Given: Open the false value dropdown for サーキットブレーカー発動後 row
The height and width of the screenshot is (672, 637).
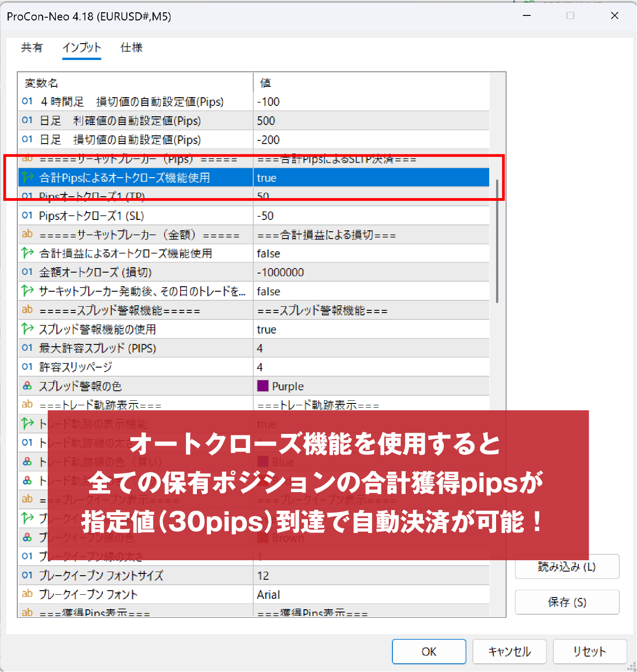Looking at the screenshot, I should tap(371, 291).
